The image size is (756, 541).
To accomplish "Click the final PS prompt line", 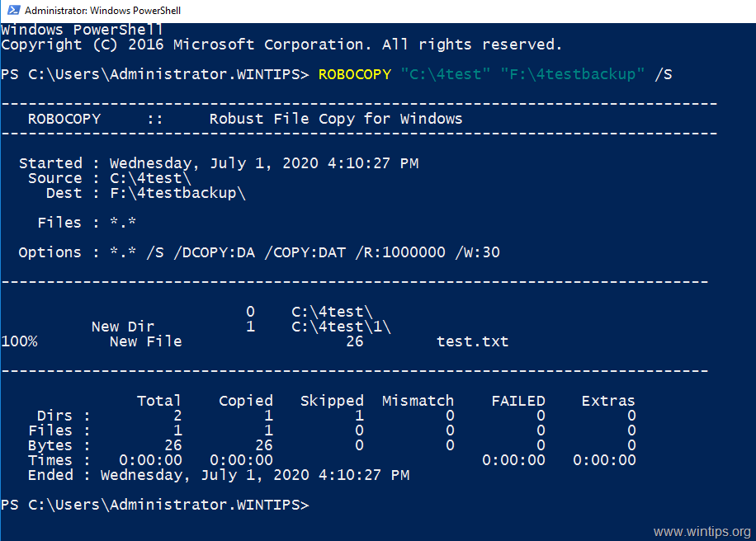I will pyautogui.click(x=155, y=505).
